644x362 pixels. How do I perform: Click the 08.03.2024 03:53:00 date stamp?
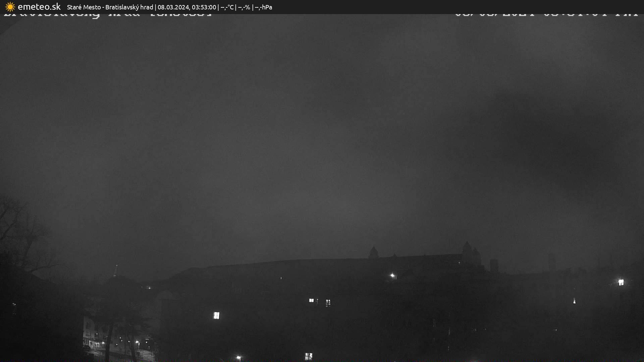(187, 7)
